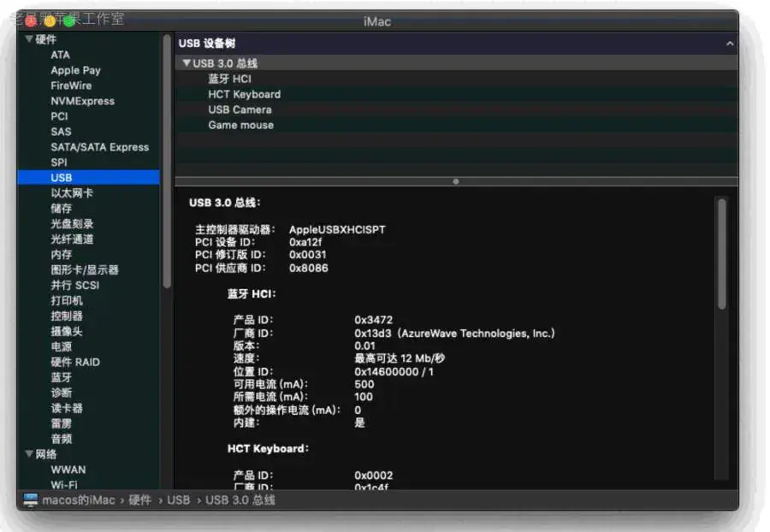
Task: Select SPI in the sidebar
Action: (59, 163)
